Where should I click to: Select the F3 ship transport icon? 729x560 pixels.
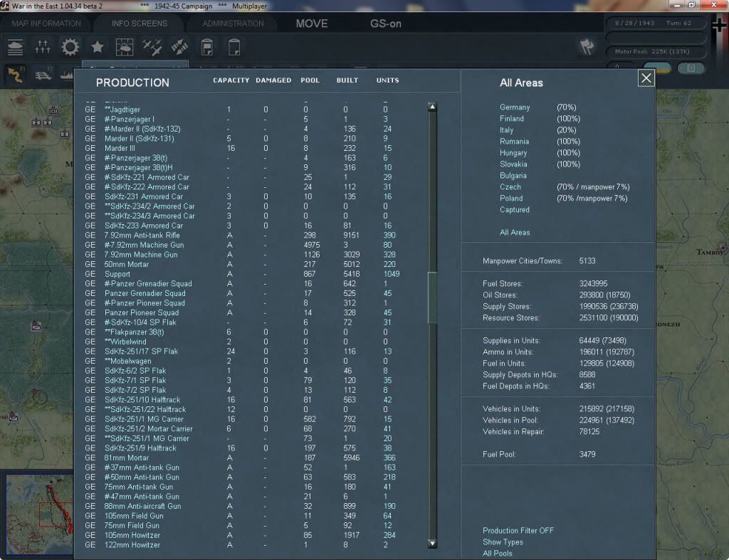point(66,74)
